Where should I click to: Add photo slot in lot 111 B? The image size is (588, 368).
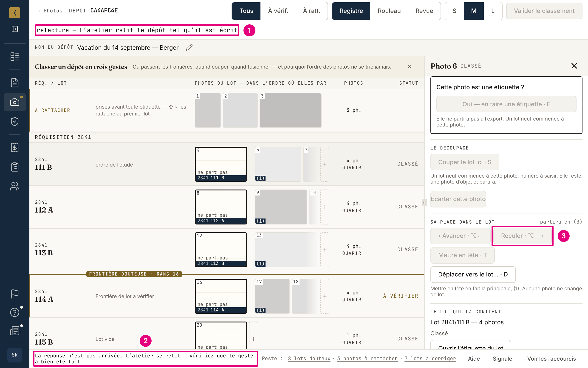(x=325, y=164)
